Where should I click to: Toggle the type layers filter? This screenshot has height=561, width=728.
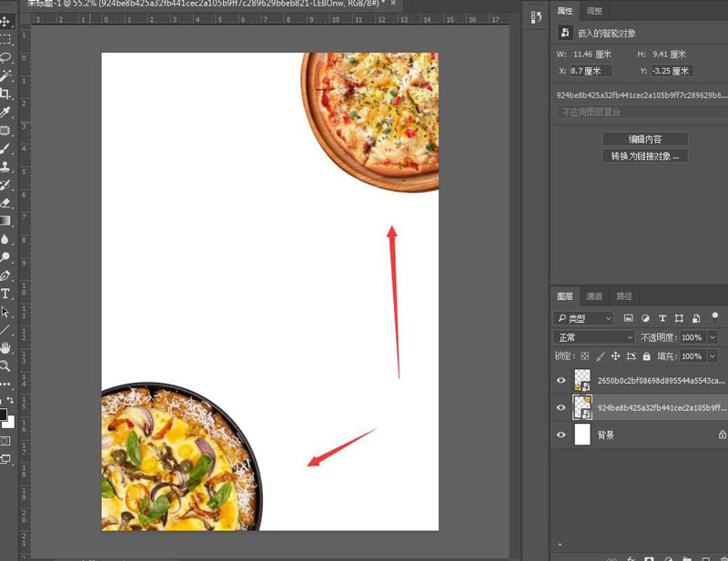[x=662, y=318]
